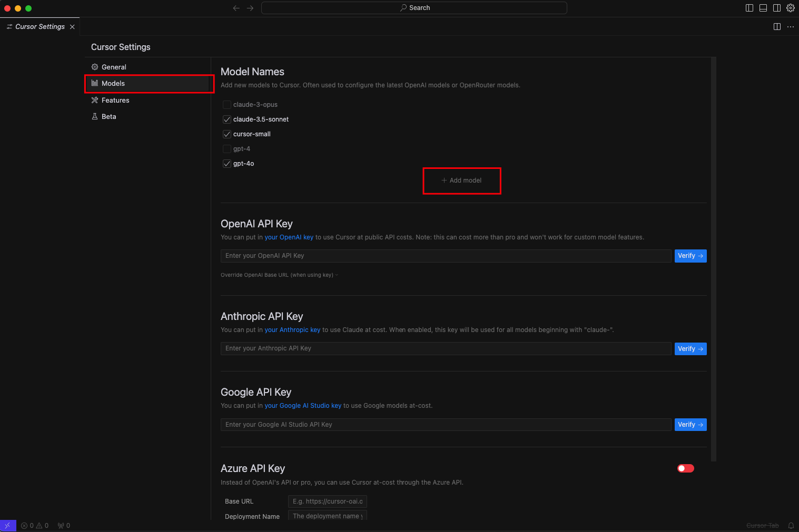Open the General settings section
This screenshot has height=532, width=799.
148,67
